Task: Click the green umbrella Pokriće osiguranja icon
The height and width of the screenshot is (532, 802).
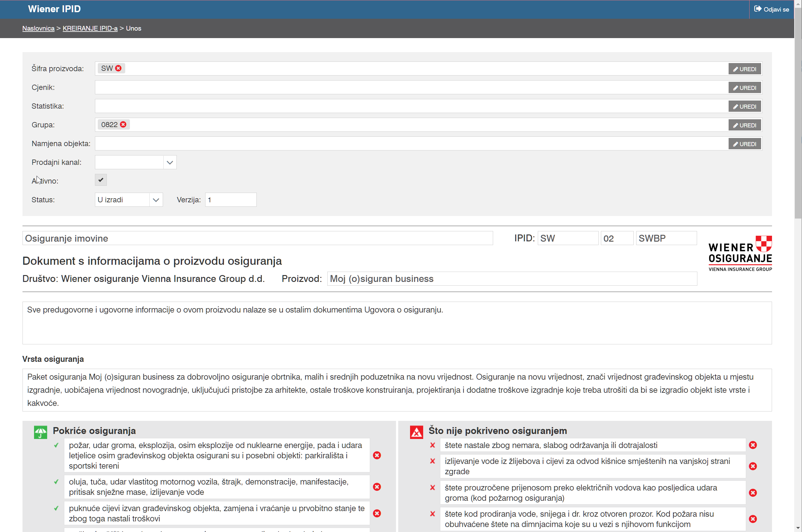Action: tap(40, 432)
